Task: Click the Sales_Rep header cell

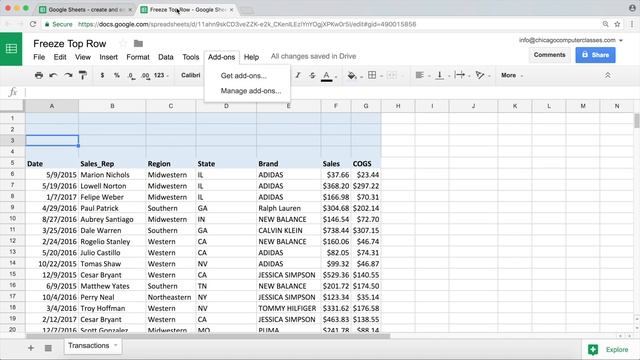Action: click(x=112, y=163)
